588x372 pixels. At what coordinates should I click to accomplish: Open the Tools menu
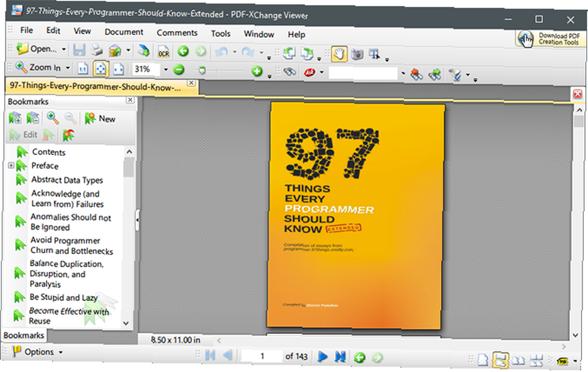coord(220,34)
